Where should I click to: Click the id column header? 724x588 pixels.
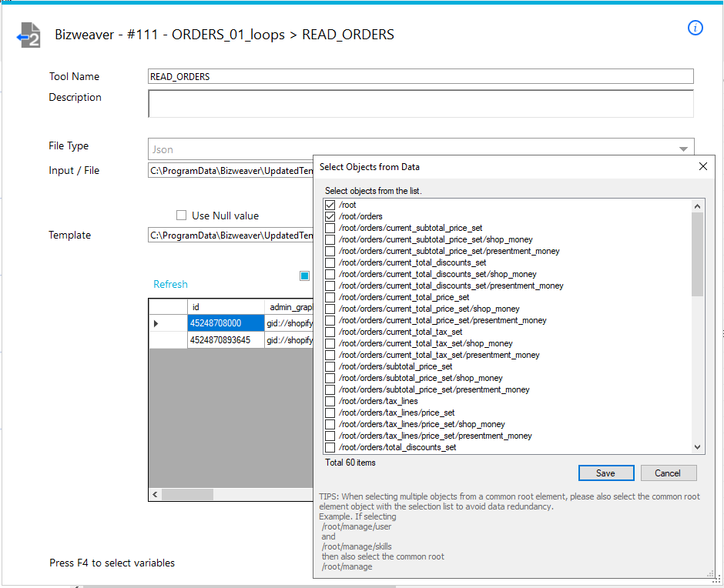[226, 307]
